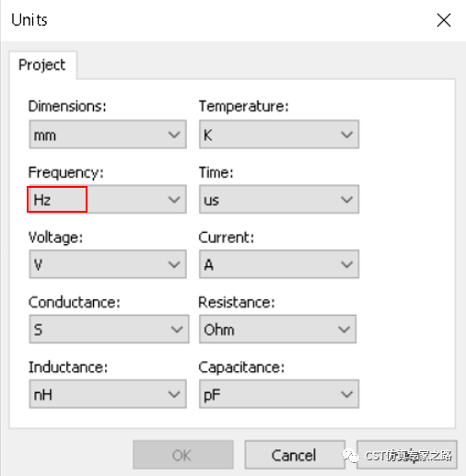Select the K value in Temperature field
This screenshot has width=466, height=476.
tap(208, 135)
